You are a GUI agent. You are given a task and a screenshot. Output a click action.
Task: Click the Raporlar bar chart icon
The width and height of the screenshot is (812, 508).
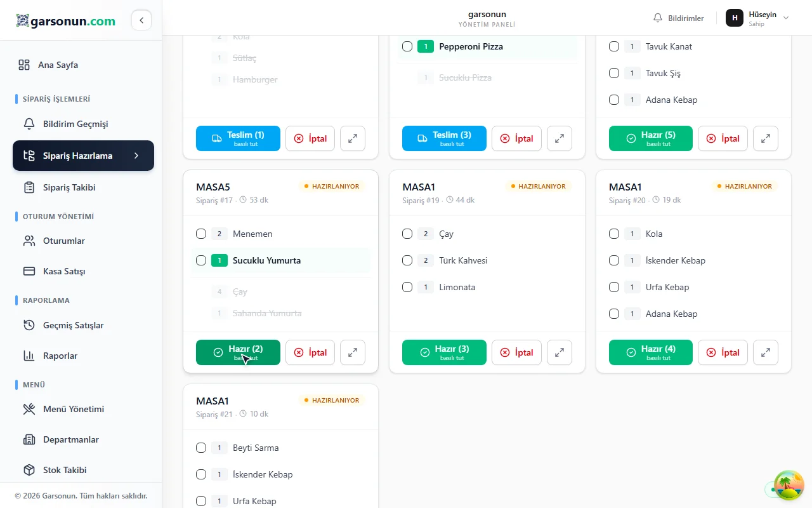[x=29, y=356]
